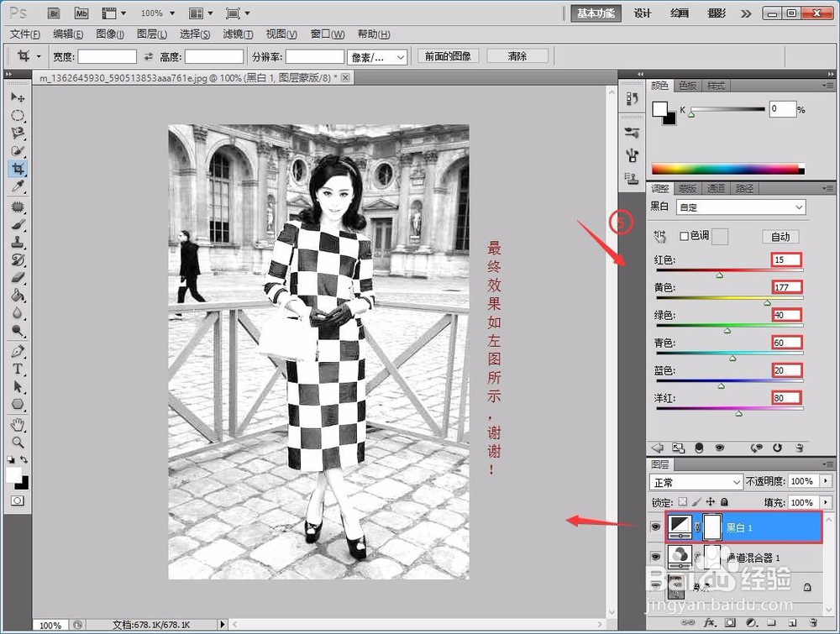This screenshot has width=840, height=634.
Task: Hide the 黑白 1 layer
Action: (x=655, y=527)
